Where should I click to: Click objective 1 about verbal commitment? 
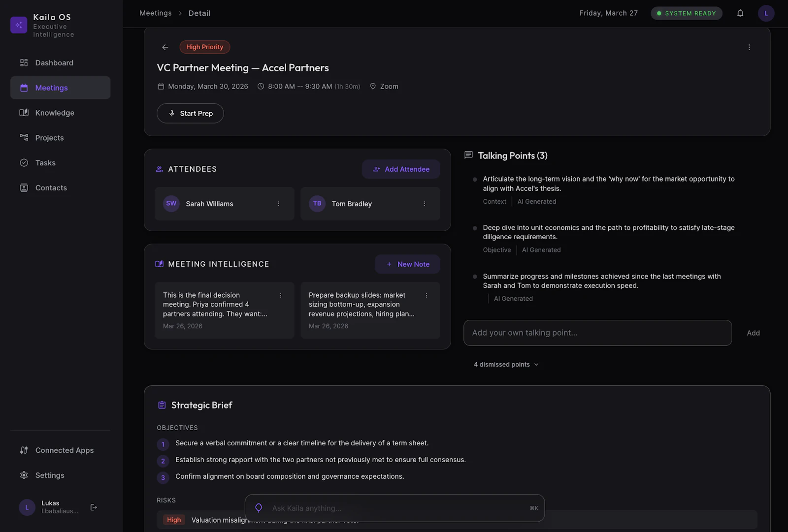click(302, 443)
